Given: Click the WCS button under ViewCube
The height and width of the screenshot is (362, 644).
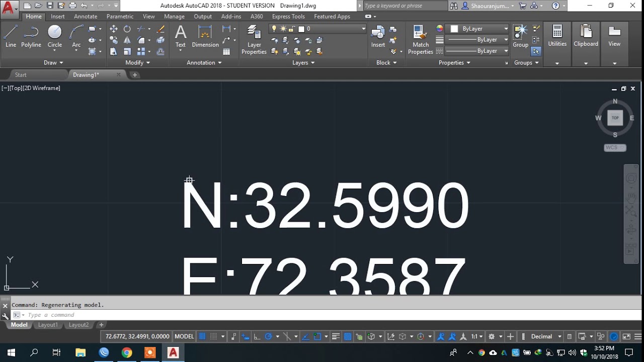Looking at the screenshot, I should click(615, 148).
